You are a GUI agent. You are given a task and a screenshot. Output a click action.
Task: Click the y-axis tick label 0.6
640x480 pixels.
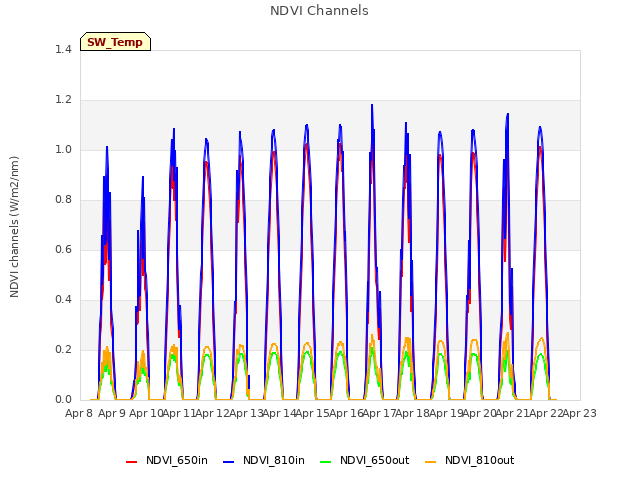pos(63,249)
